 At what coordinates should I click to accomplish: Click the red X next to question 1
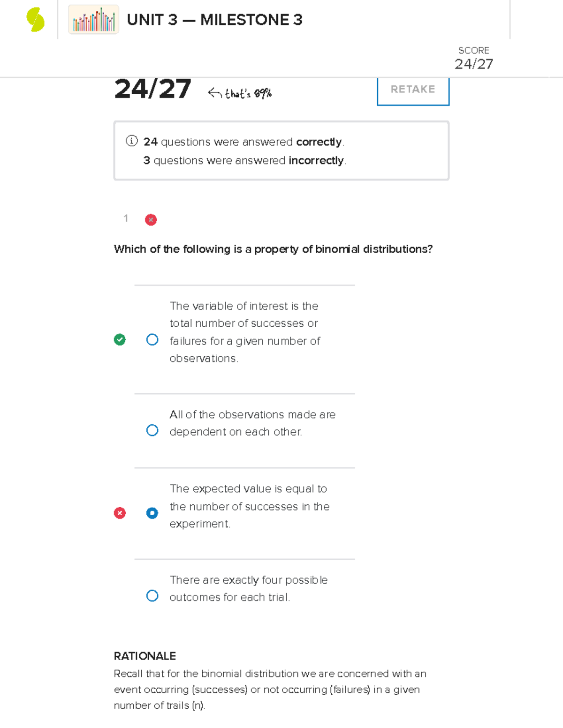point(150,219)
